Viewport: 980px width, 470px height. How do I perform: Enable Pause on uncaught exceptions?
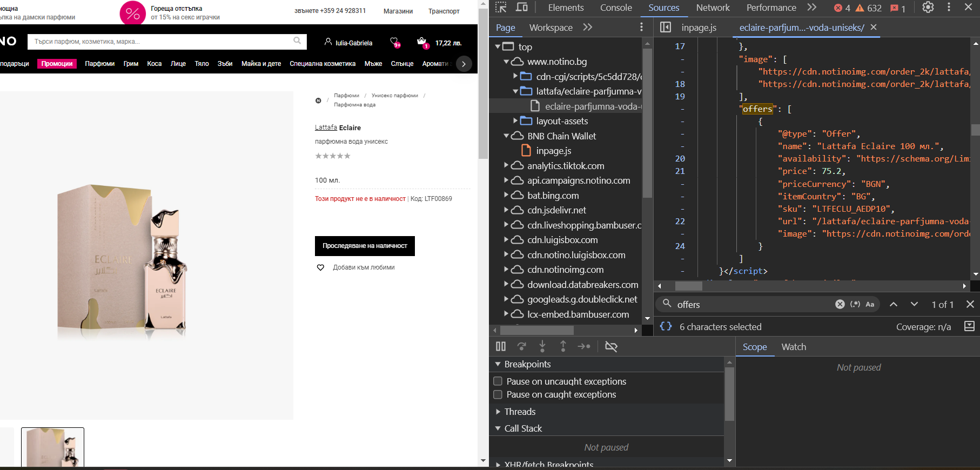(498, 381)
